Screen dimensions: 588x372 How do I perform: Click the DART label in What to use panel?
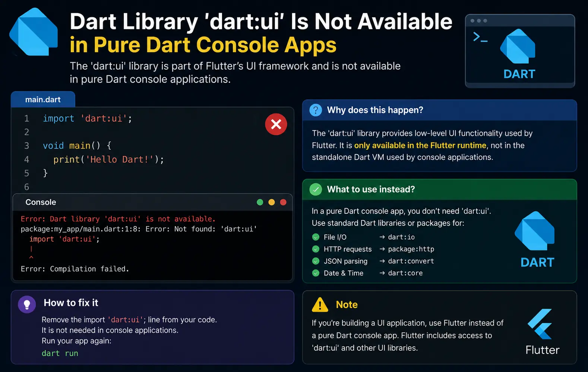[x=537, y=262]
